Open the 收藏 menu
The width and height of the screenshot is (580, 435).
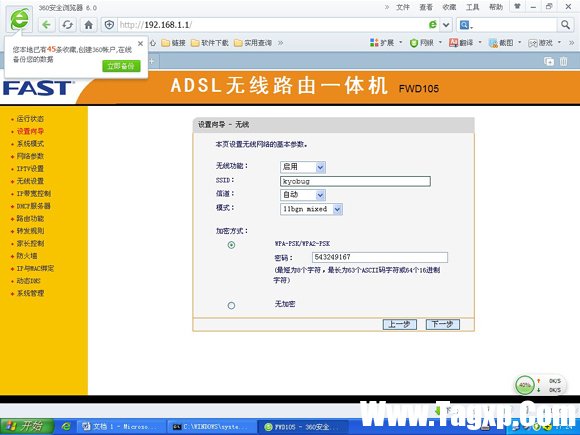point(449,7)
